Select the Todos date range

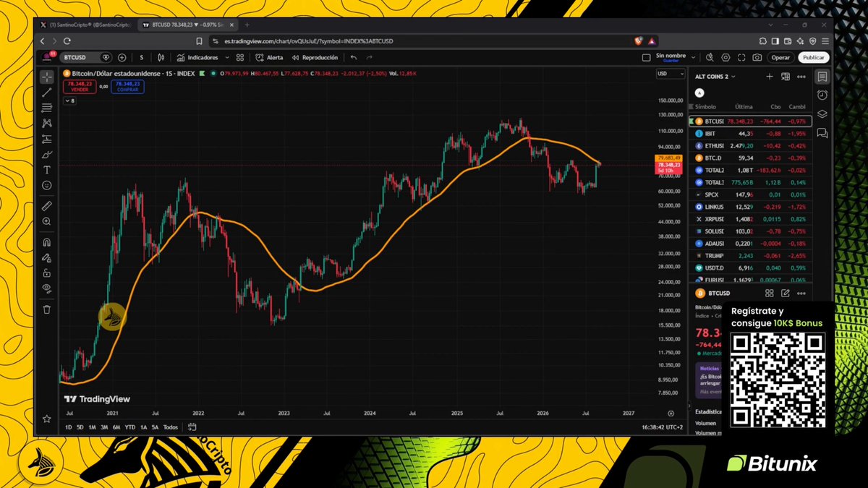[171, 427]
